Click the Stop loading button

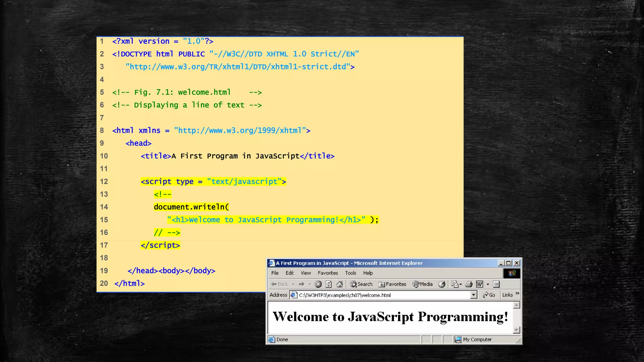(318, 284)
